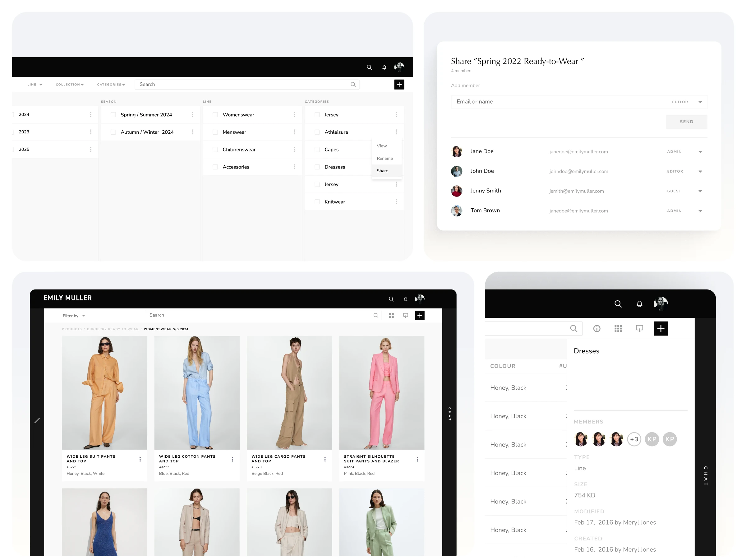The height and width of the screenshot is (560, 746).
Task: Click the black plus button beside the category search
Action: [x=399, y=84]
